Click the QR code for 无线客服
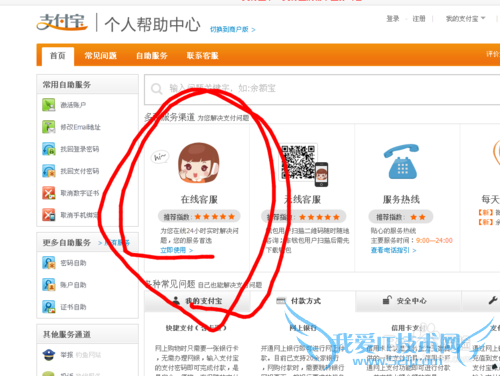 (x=297, y=162)
